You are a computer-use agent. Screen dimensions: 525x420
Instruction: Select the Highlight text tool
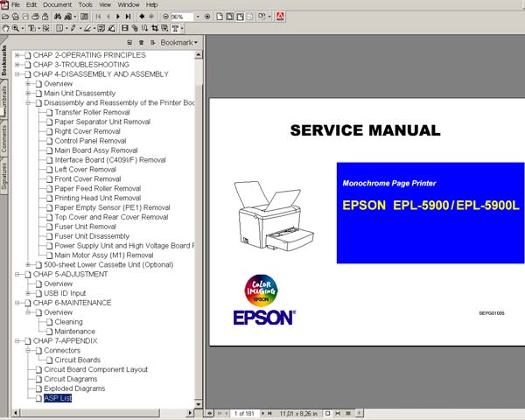click(x=87, y=29)
